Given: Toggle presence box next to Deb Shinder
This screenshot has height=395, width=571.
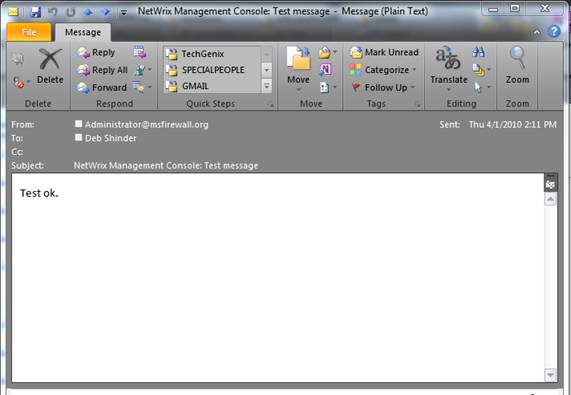Looking at the screenshot, I should (x=78, y=137).
